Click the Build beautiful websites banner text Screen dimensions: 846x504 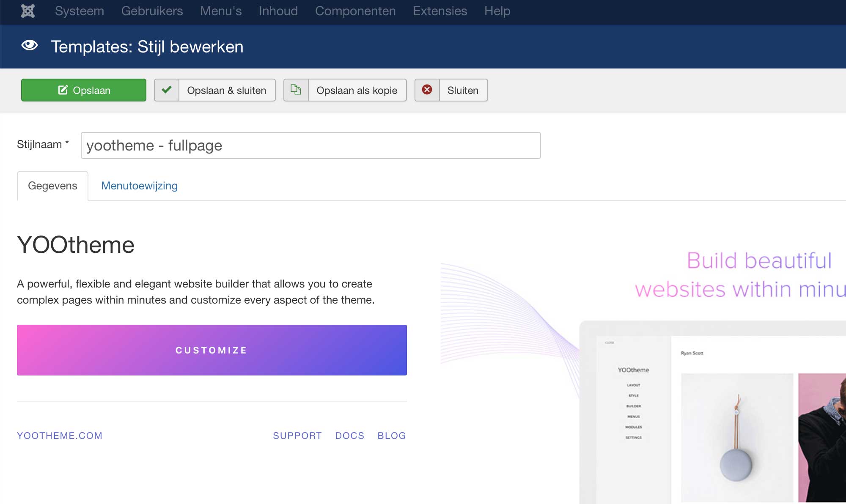click(x=740, y=275)
